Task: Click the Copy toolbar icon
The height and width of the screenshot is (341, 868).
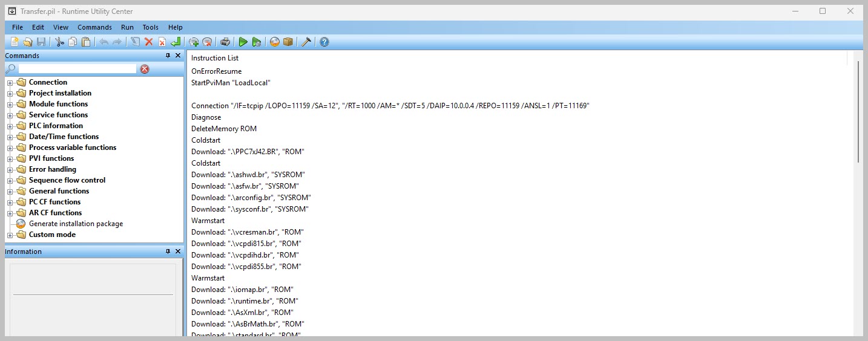Action: (x=73, y=42)
